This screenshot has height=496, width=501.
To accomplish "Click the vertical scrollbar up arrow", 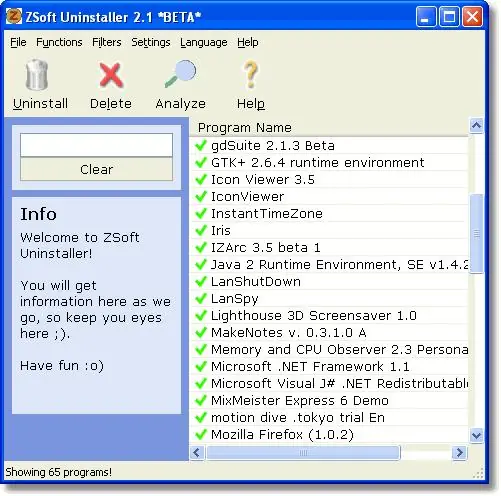I will tap(476, 126).
